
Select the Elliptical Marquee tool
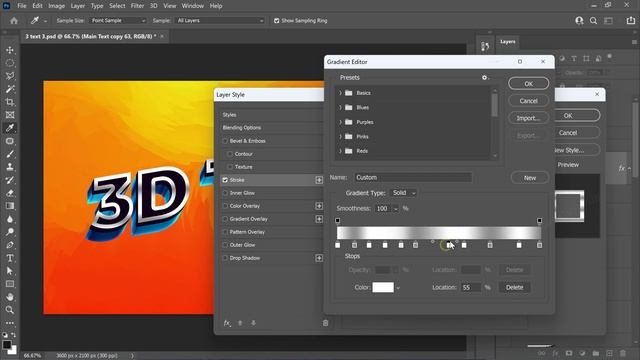coord(10,63)
